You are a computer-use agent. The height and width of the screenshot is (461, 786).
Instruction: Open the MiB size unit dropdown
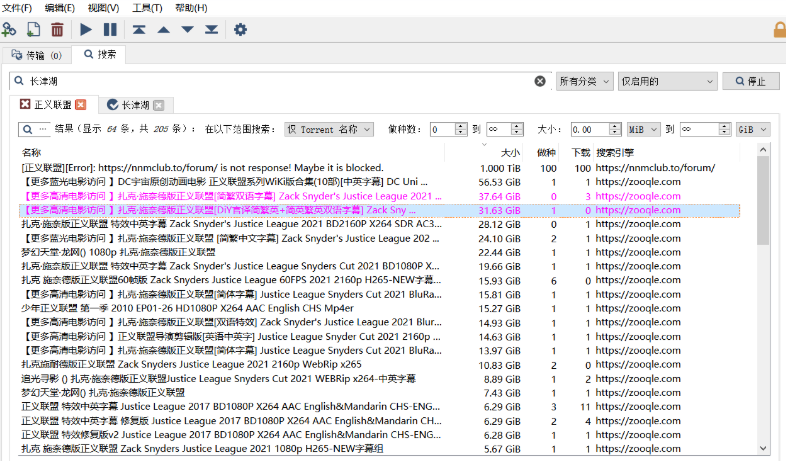point(643,129)
